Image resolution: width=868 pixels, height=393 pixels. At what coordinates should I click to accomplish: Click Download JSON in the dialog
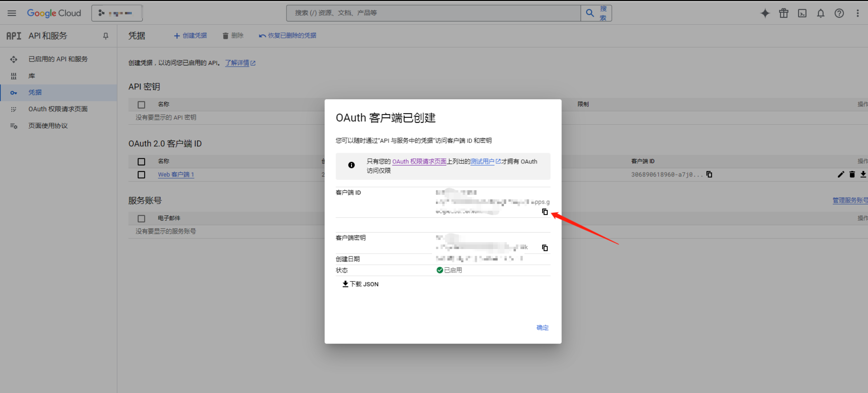click(x=360, y=284)
